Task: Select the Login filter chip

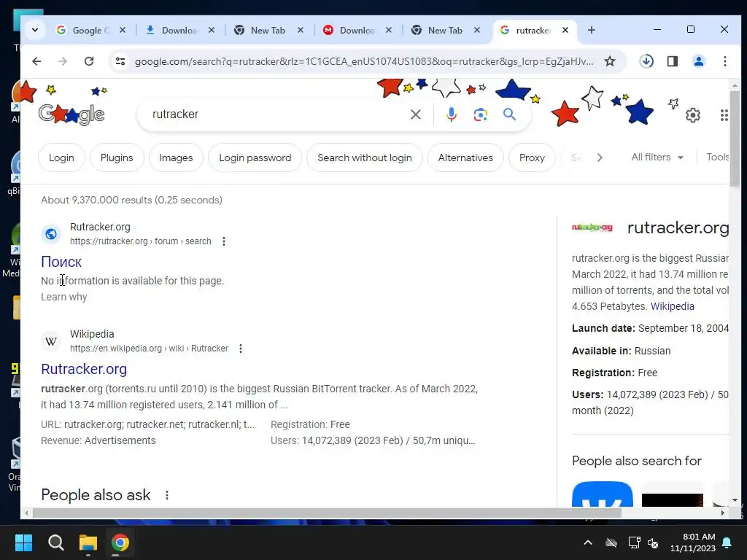Action: tap(61, 157)
